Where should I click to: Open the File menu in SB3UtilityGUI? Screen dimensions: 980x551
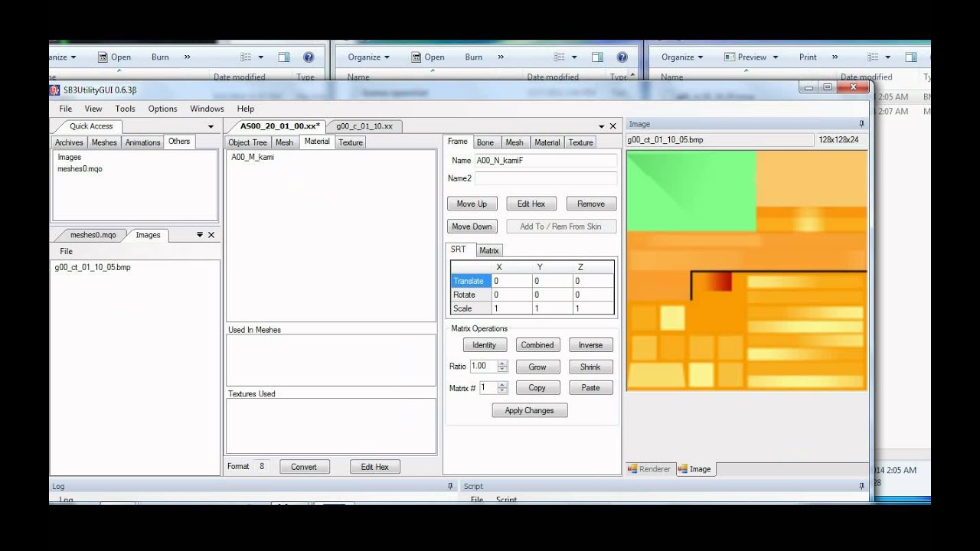(66, 109)
